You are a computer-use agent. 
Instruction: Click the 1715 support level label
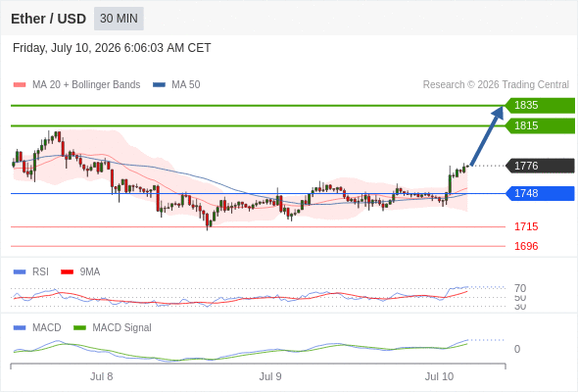click(526, 226)
